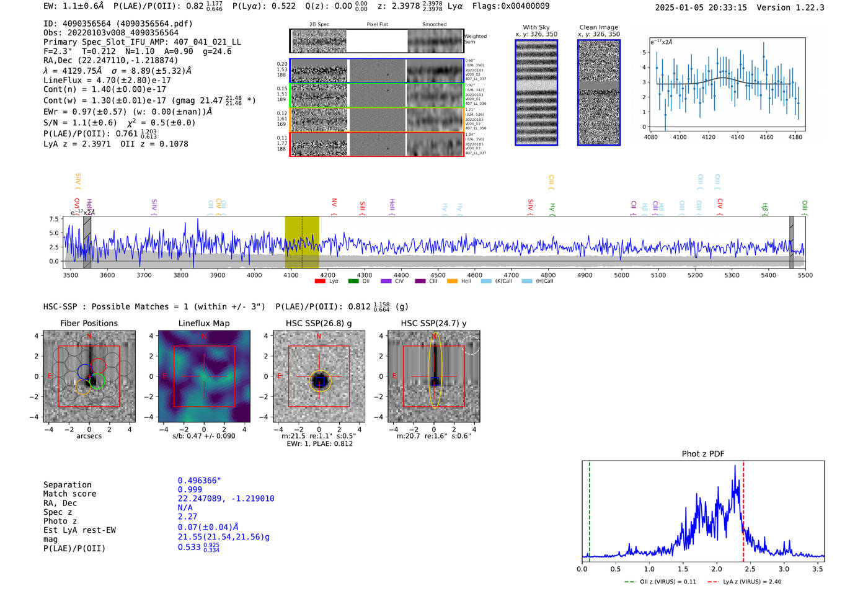Viewport: 868px width, 591px height.
Task: Click the red Lyα legend swatch
Action: (x=320, y=281)
